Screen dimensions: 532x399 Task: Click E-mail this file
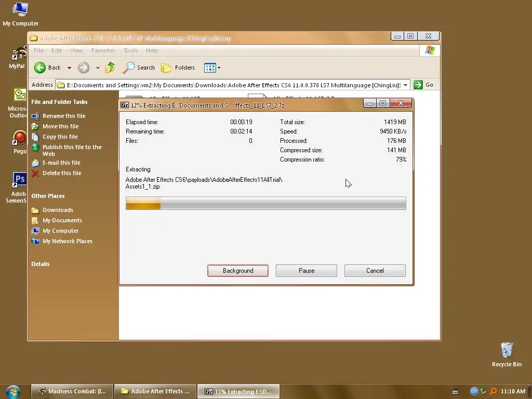tap(61, 163)
